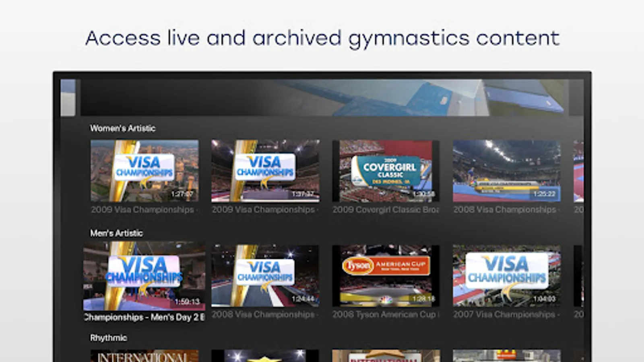
Task: Open the Visa Championships thumbnail showing a city skyline
Action: tap(144, 171)
